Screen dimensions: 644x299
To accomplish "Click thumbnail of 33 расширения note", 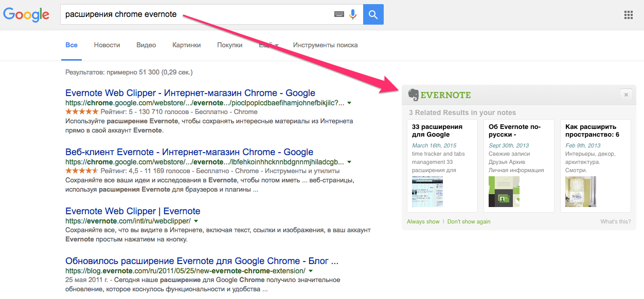I will (427, 192).
